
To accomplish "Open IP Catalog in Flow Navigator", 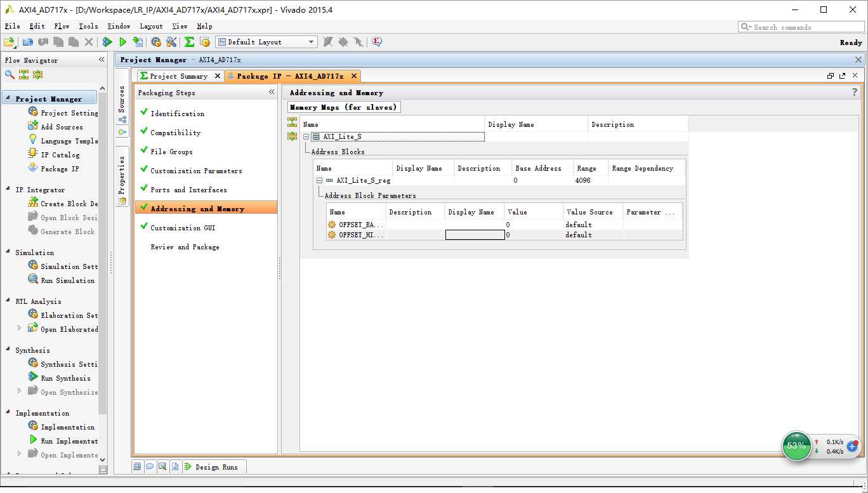I will 60,155.
